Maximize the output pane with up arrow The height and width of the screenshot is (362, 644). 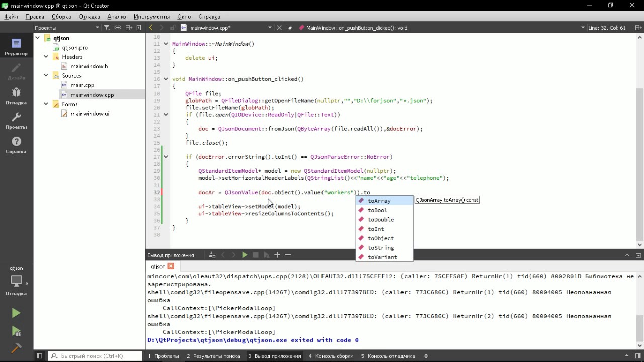(x=627, y=255)
